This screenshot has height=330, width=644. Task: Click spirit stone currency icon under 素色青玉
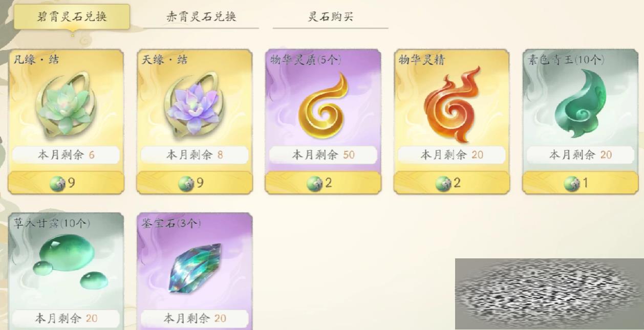tap(571, 183)
